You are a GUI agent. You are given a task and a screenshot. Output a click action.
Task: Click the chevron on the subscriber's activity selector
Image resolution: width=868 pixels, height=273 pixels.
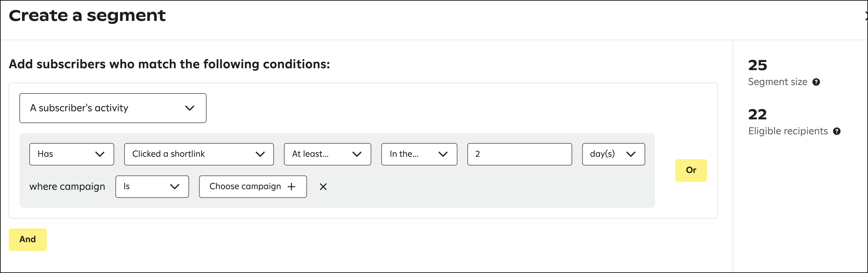190,108
